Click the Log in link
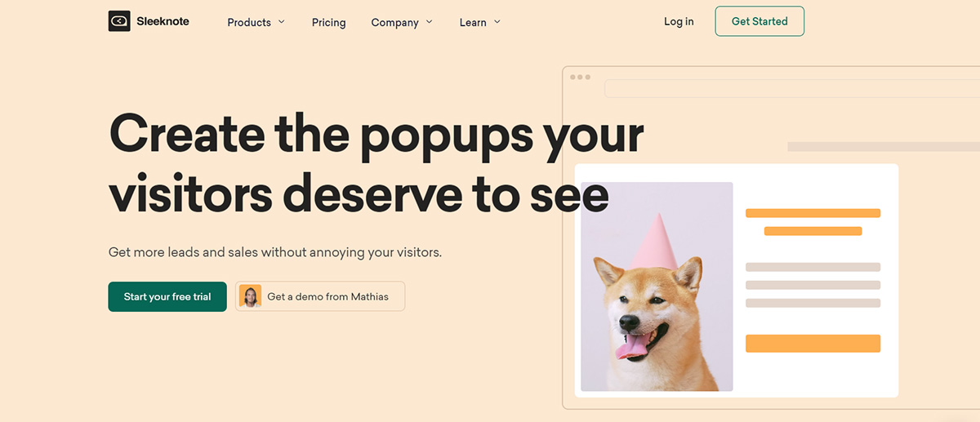The height and width of the screenshot is (422, 980). (x=679, y=21)
